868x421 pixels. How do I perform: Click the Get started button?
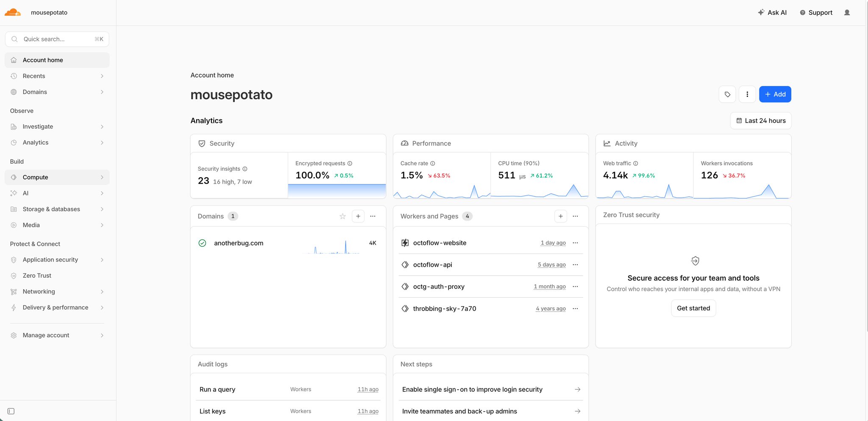tap(693, 308)
